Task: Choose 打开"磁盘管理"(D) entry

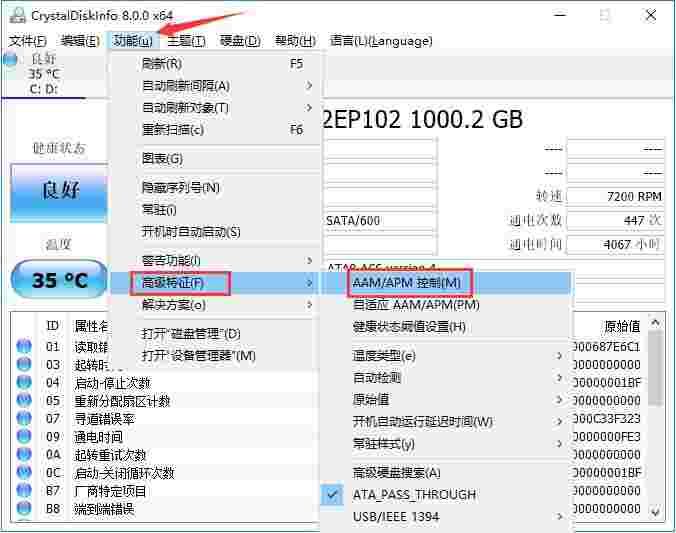Action: pos(215,334)
